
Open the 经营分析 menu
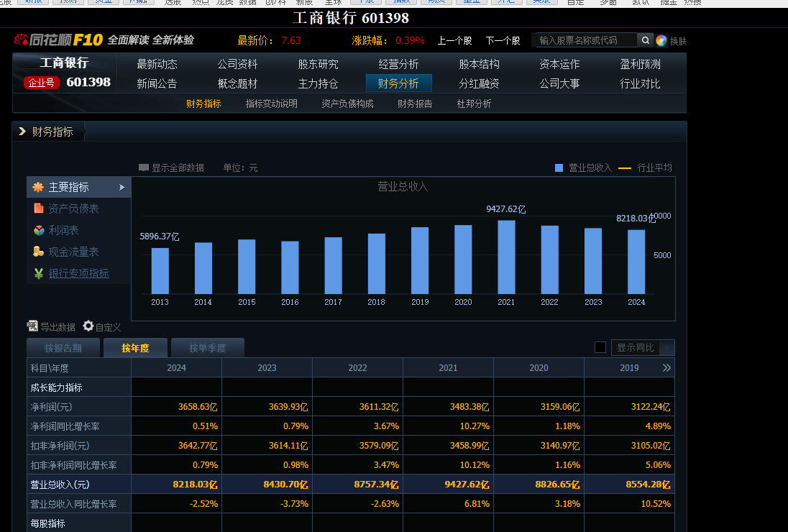(398, 64)
